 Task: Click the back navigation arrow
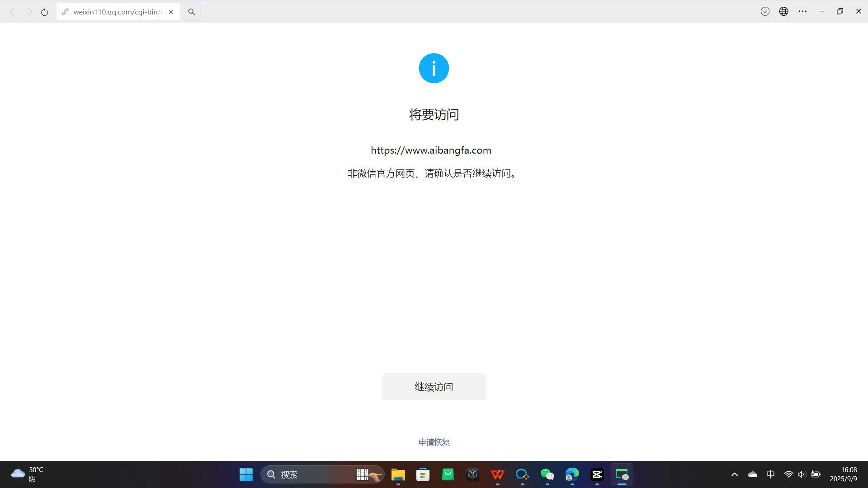tap(12, 12)
